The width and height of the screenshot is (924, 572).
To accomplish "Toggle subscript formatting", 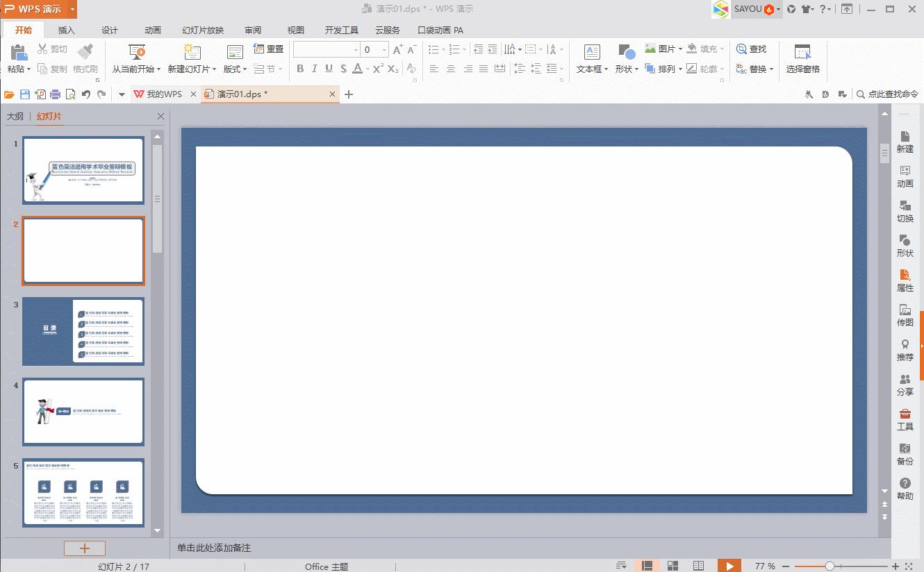I will coord(393,69).
